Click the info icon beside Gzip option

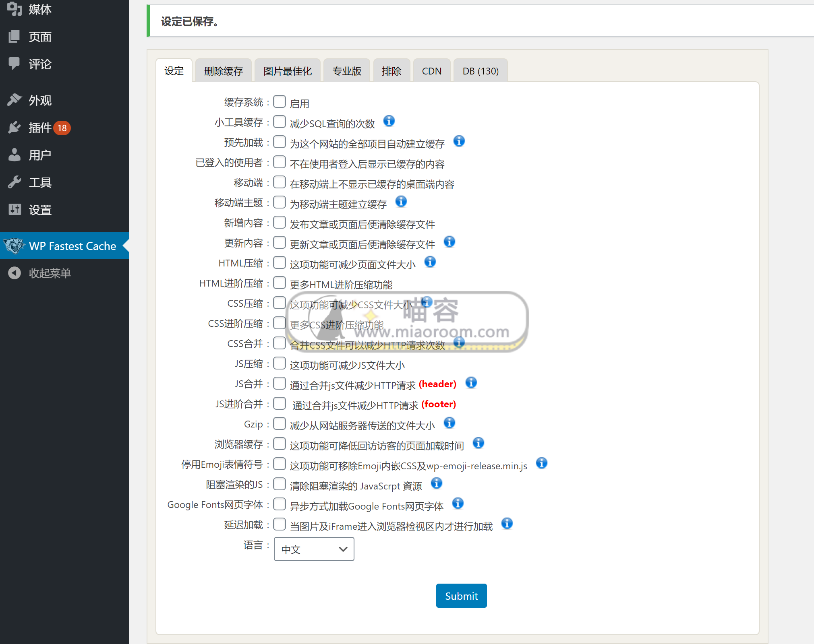click(449, 423)
